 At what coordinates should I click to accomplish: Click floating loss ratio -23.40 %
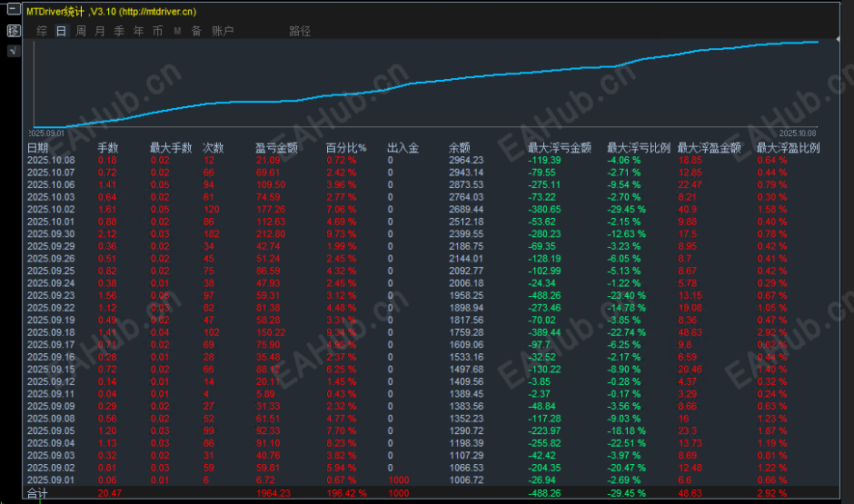pos(627,295)
